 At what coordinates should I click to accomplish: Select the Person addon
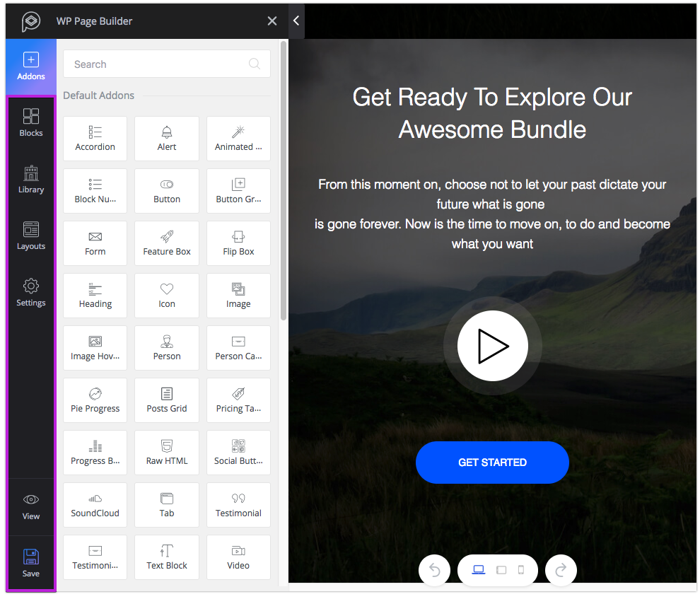coord(167,348)
